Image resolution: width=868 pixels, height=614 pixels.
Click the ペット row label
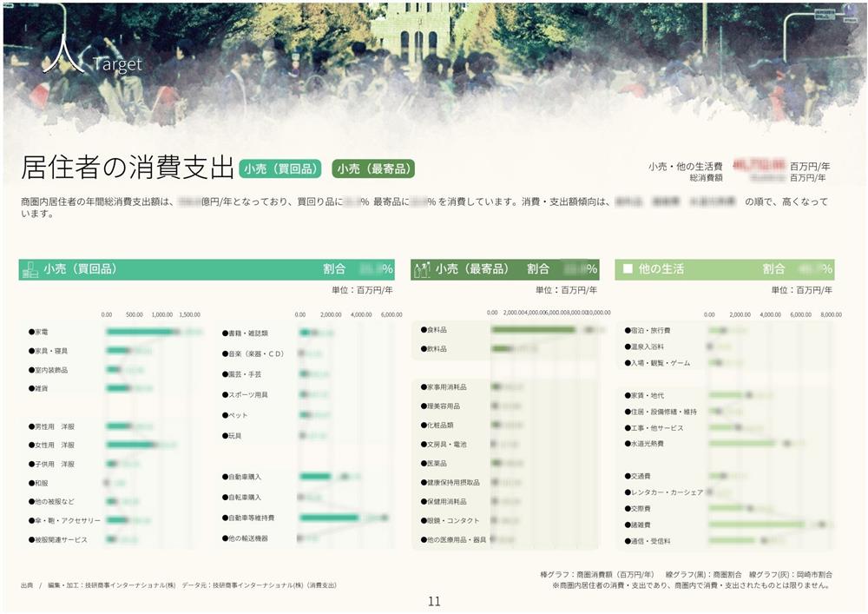click(234, 414)
